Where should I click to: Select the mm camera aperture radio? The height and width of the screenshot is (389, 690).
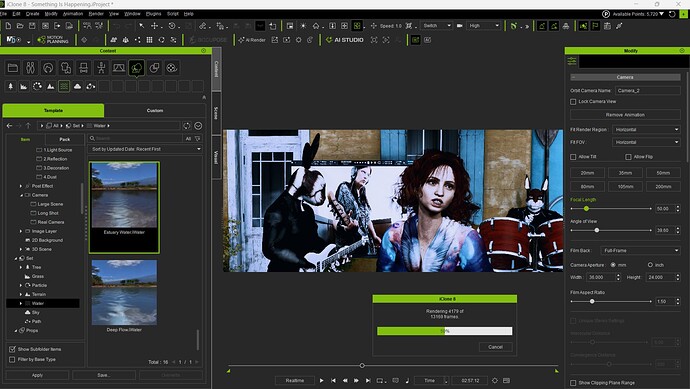click(613, 265)
